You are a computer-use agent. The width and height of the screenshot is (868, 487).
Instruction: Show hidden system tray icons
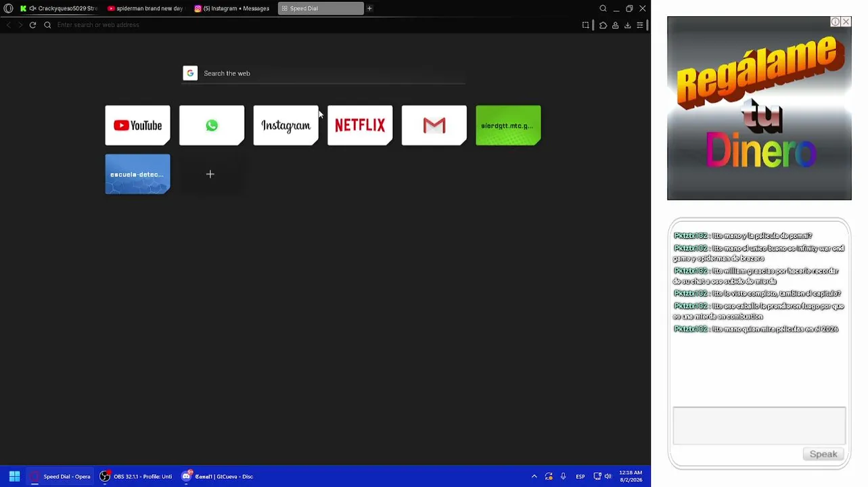pyautogui.click(x=534, y=476)
